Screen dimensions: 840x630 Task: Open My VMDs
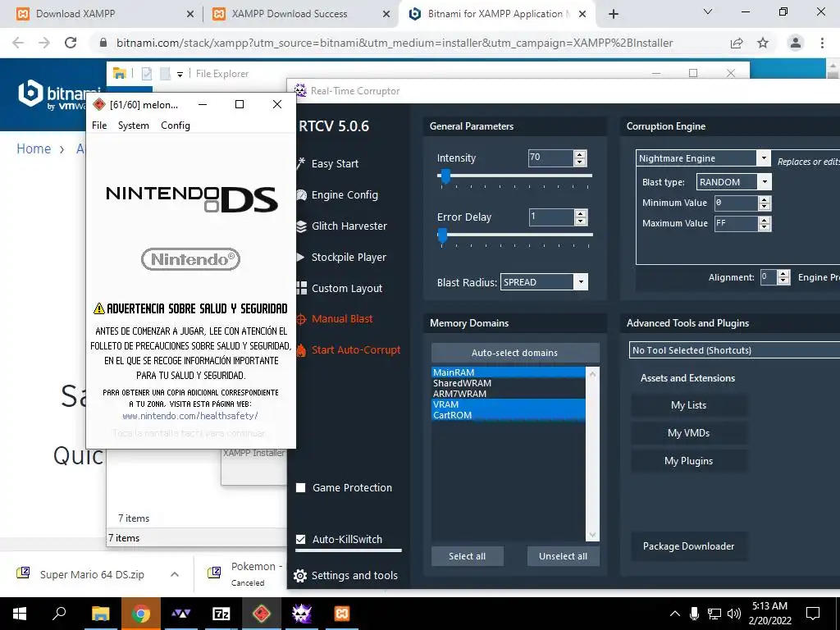[x=689, y=433]
